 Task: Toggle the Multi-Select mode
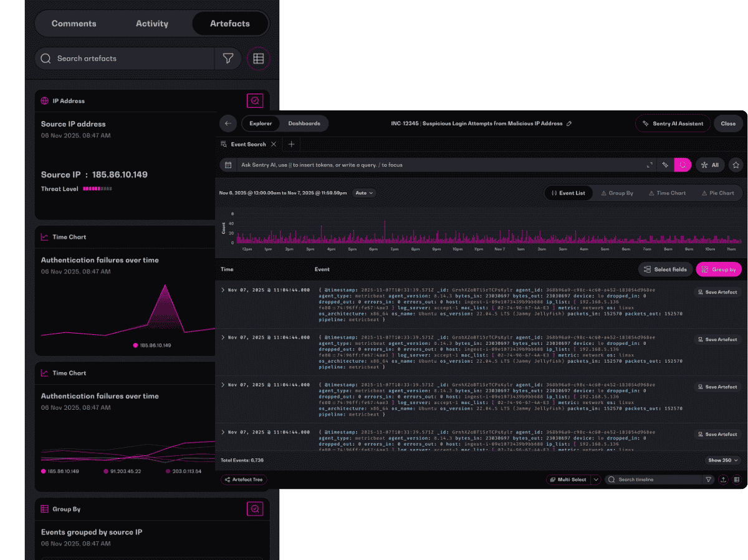click(568, 480)
